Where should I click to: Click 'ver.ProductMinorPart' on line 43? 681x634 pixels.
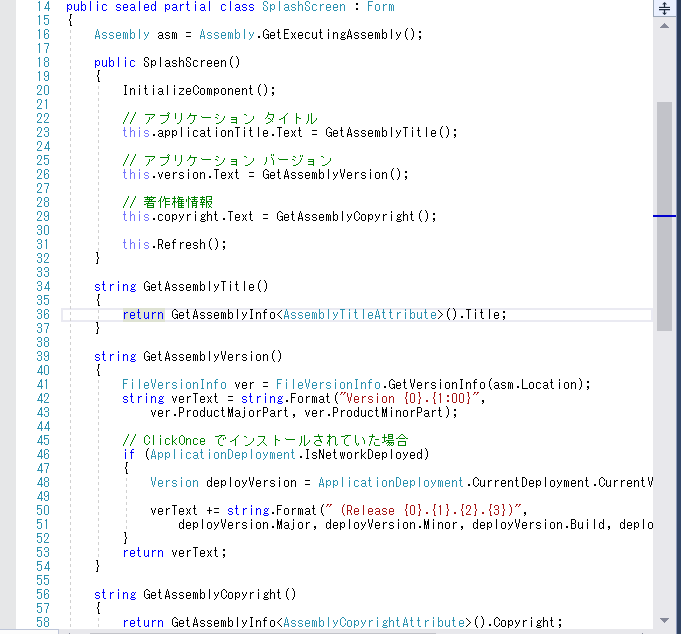[374, 413]
